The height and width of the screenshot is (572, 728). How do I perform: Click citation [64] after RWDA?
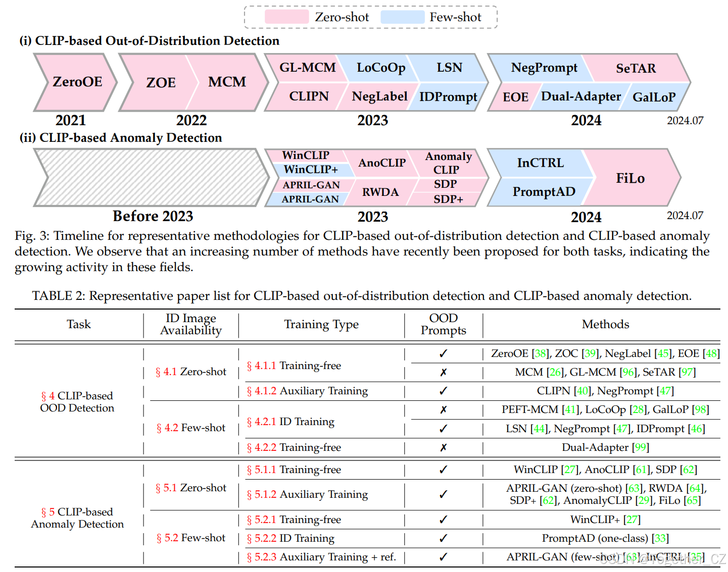coord(695,488)
